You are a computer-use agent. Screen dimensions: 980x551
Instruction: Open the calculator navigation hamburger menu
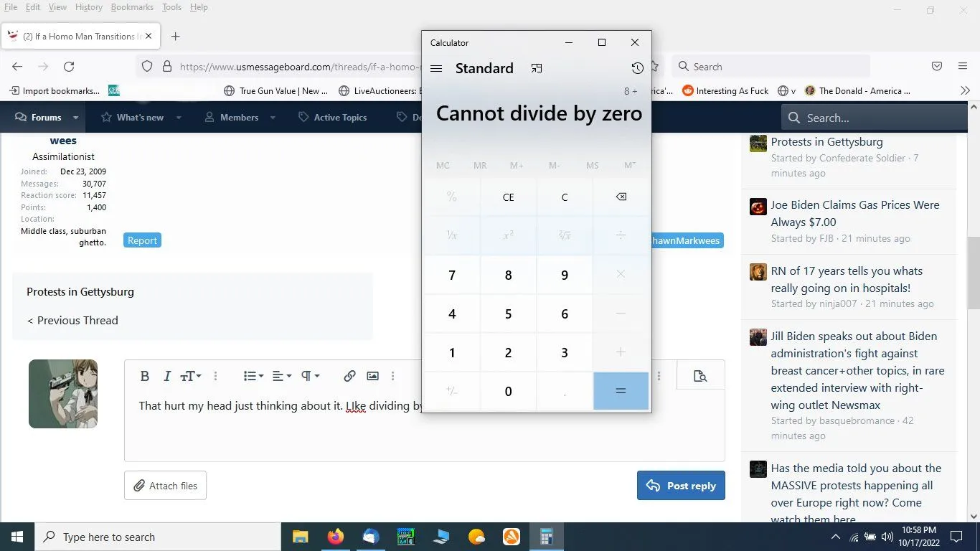tap(435, 68)
